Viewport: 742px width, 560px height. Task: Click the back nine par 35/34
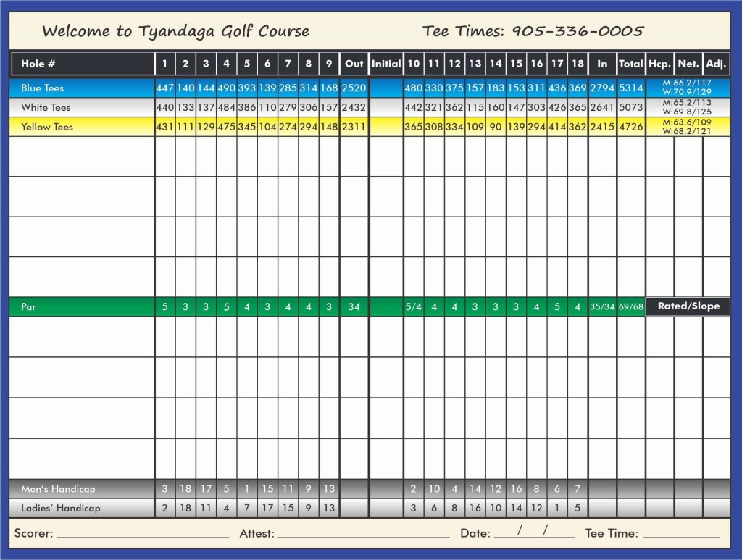[x=602, y=307]
